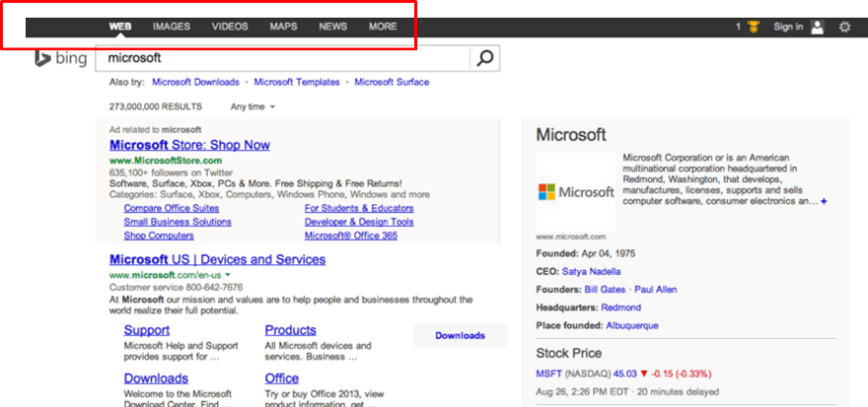Click the MSFT stock ticker link

(547, 373)
